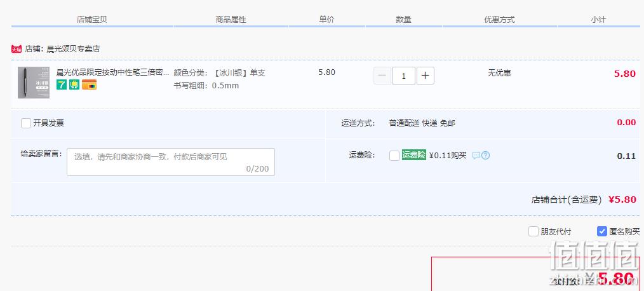
Task: Click the 店铺合计(含运费) total label
Action: point(567,200)
